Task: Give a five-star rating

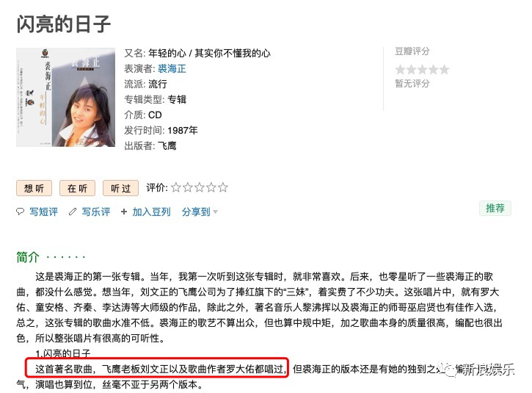Action: click(223, 187)
